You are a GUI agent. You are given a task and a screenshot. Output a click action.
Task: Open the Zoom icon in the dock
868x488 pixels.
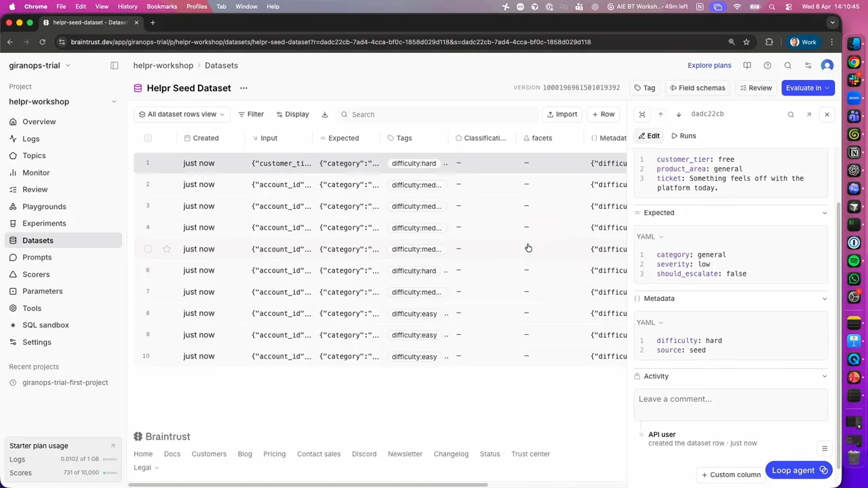point(854,98)
